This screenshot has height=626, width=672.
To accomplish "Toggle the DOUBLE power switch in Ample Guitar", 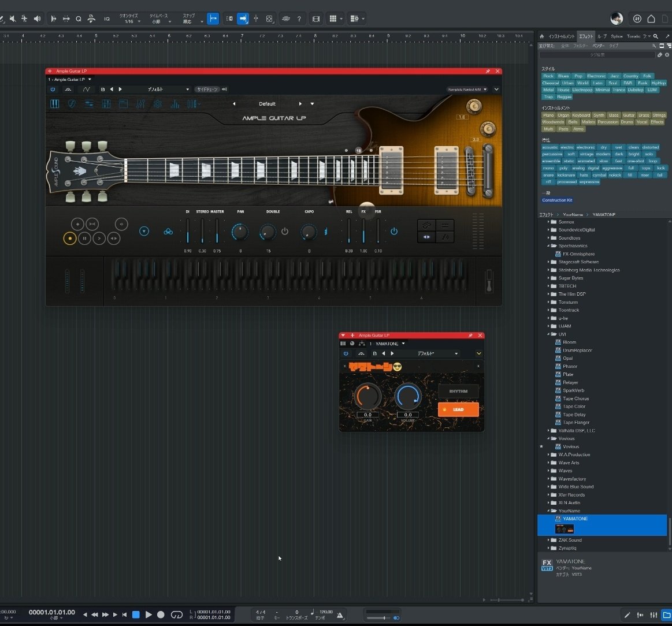I will pos(284,232).
